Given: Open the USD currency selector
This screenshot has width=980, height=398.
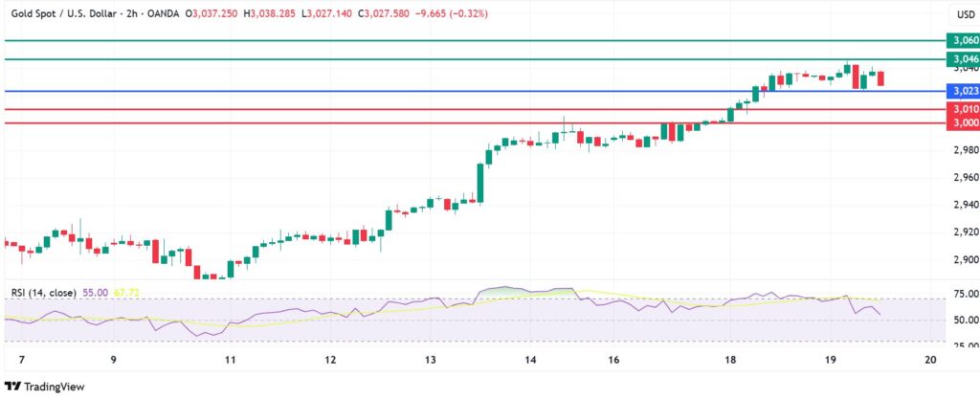Looking at the screenshot, I should click(965, 14).
